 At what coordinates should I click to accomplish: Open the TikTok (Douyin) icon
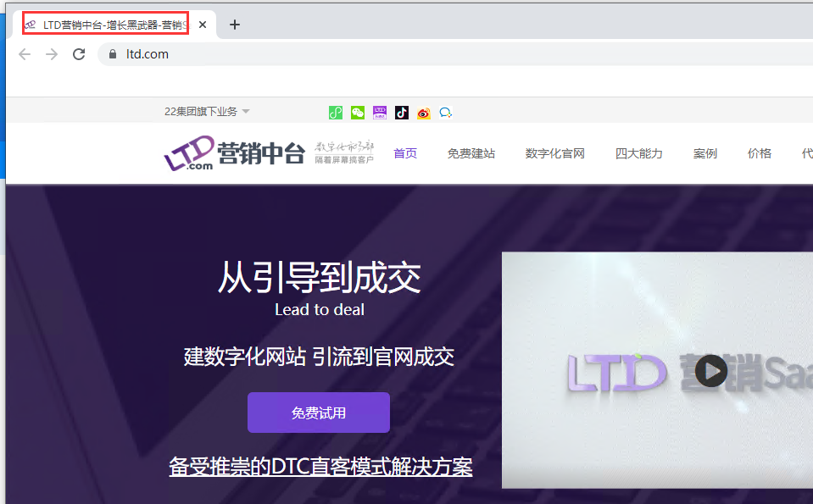click(402, 113)
